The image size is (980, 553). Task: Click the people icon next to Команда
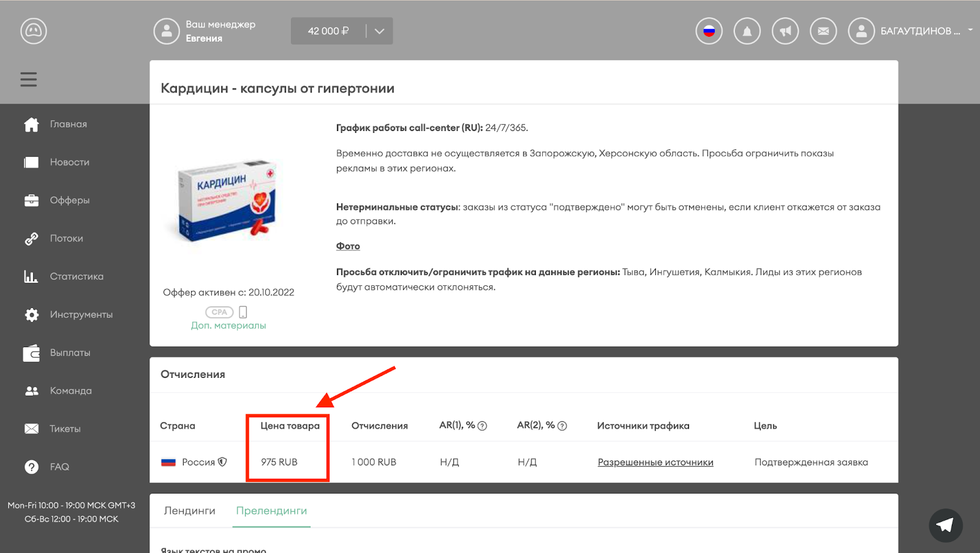point(31,391)
